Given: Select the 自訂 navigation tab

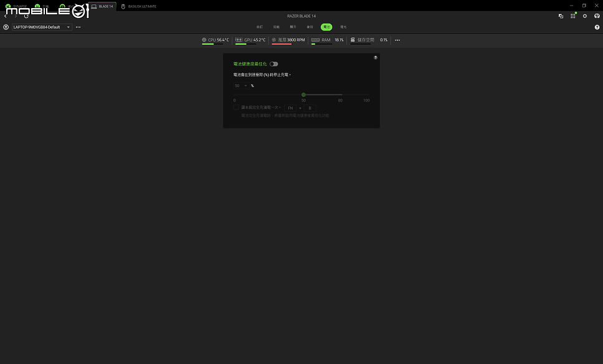Looking at the screenshot, I should tap(260, 27).
